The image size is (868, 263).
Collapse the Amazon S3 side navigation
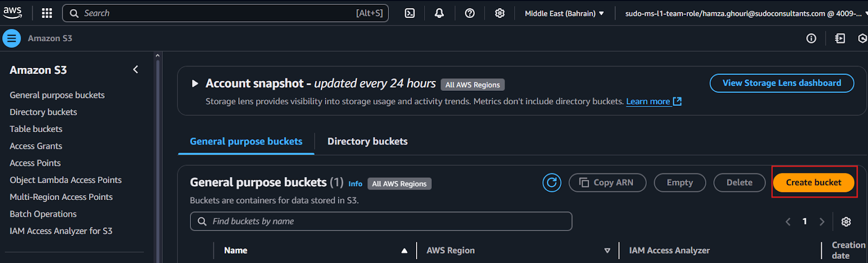136,70
